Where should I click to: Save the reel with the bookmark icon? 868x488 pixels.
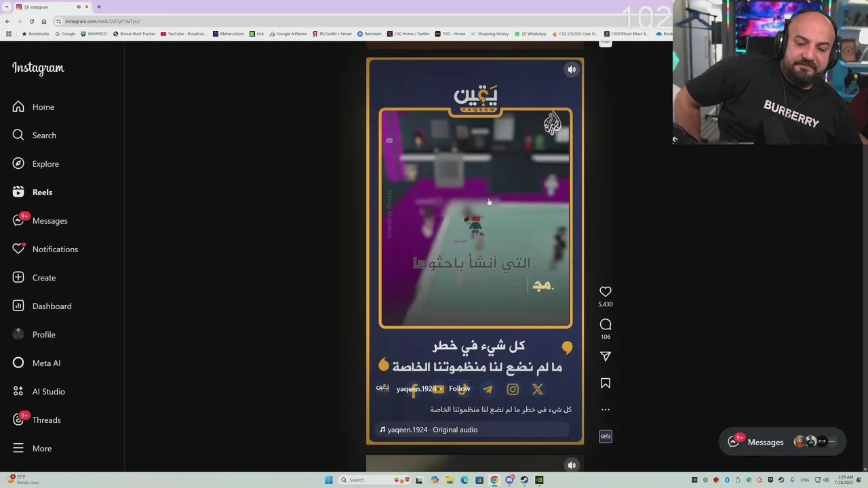click(606, 384)
